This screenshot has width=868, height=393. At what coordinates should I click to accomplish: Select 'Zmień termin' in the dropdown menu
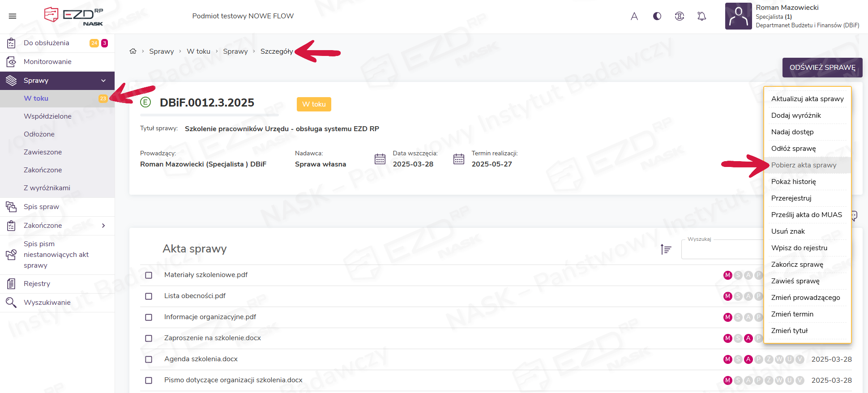[792, 314]
